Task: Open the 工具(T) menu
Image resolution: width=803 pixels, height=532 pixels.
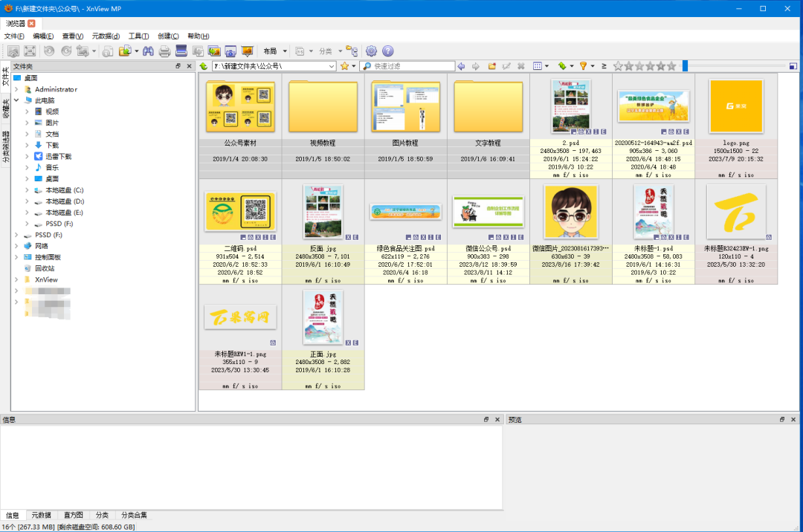Action: pyautogui.click(x=138, y=36)
